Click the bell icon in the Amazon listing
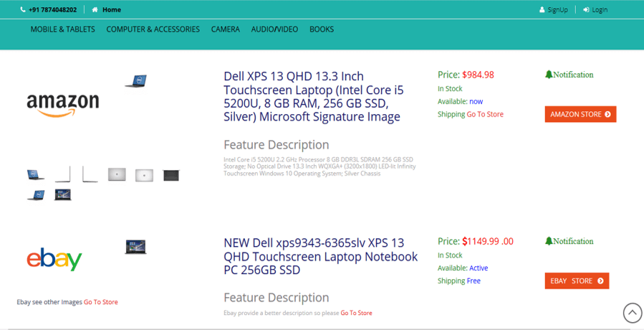The width and height of the screenshot is (644, 330). [549, 75]
